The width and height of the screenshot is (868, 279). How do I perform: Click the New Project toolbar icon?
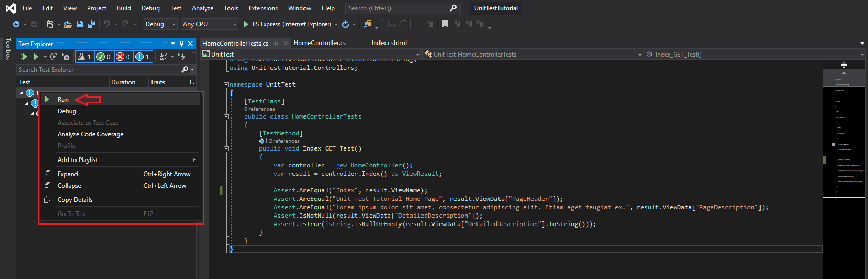pos(50,24)
